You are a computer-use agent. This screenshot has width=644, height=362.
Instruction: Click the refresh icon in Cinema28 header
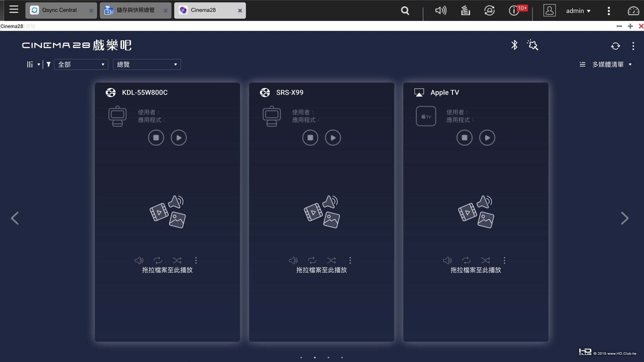coord(615,46)
